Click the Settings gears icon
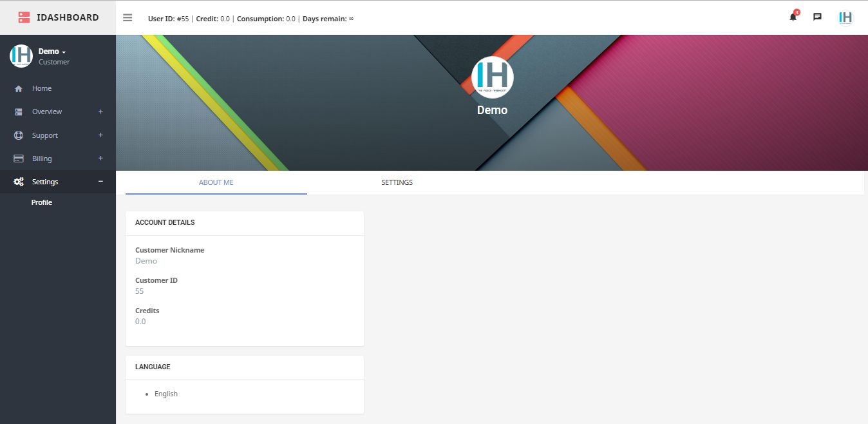 19,182
